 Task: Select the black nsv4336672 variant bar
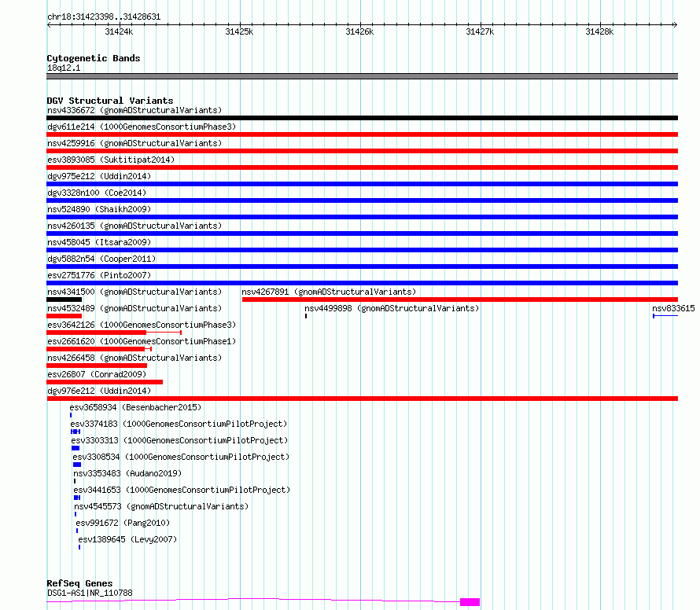pyautogui.click(x=362, y=118)
